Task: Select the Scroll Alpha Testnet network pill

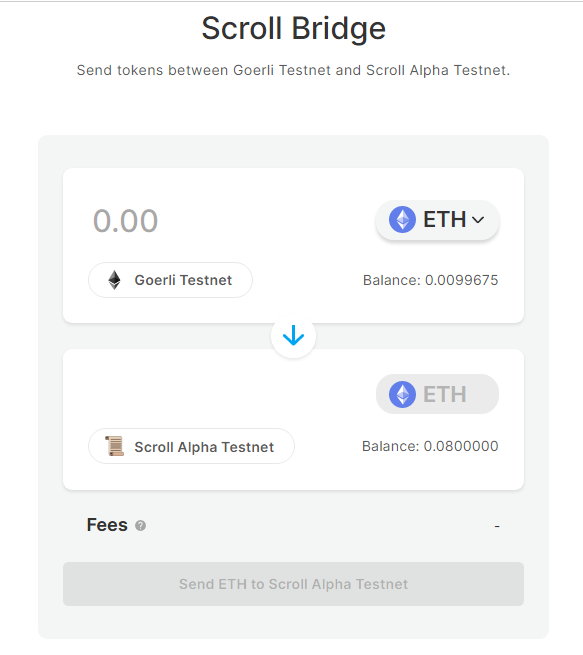Action: pyautogui.click(x=191, y=446)
